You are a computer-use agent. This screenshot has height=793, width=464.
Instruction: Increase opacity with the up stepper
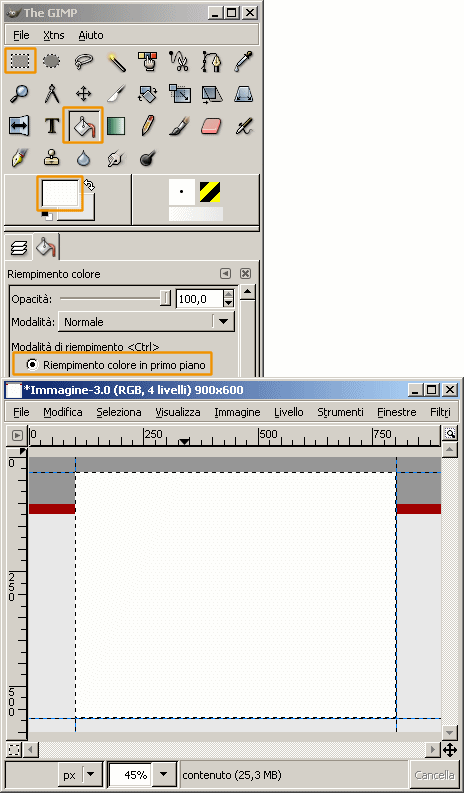[x=229, y=295]
